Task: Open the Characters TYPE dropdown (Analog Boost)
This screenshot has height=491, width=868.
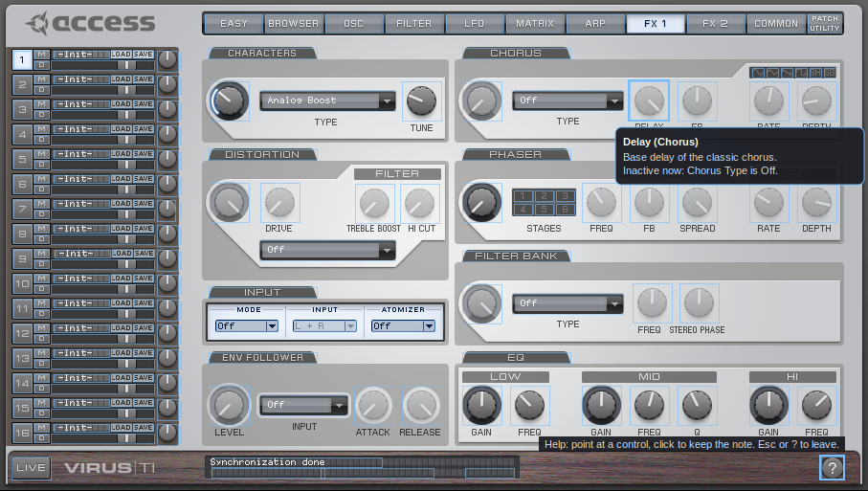Action: point(327,100)
